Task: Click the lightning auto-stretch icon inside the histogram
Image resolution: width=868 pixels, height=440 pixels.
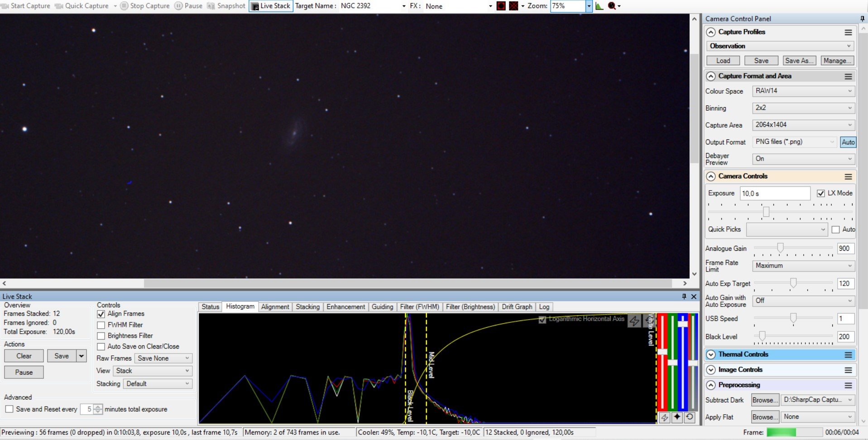Action: [634, 321]
